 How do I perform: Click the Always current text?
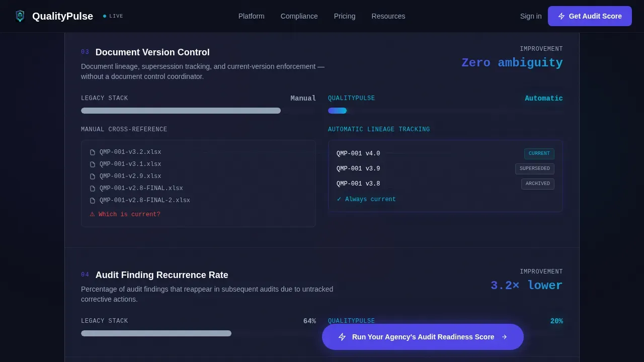(370, 199)
